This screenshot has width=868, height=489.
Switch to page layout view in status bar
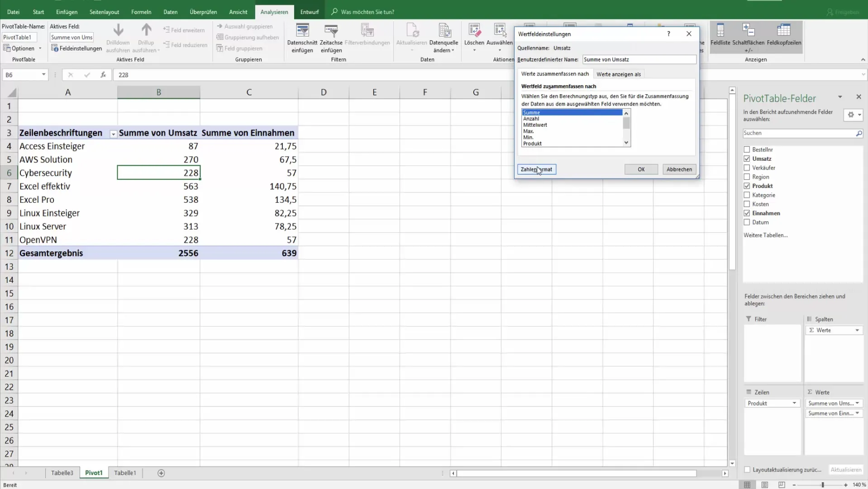pos(764,484)
